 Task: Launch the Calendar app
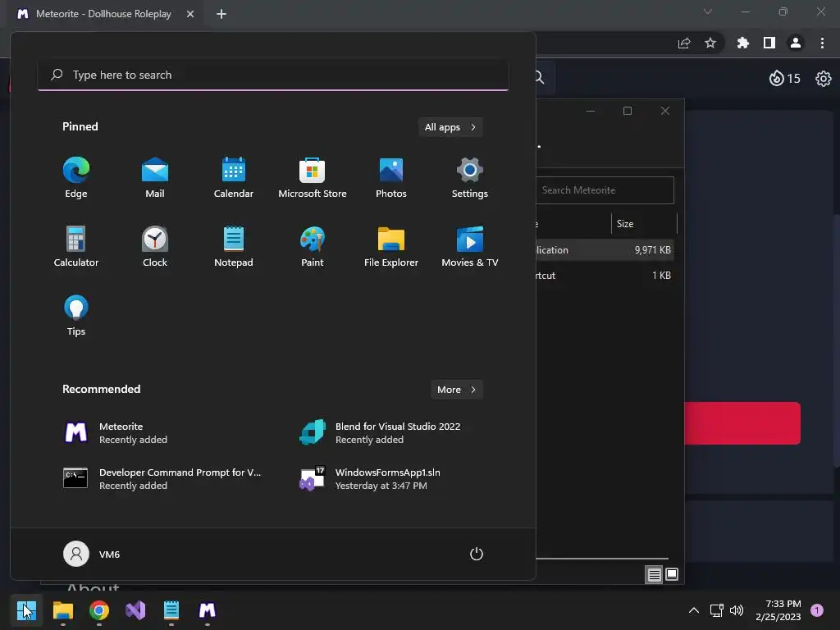click(234, 178)
